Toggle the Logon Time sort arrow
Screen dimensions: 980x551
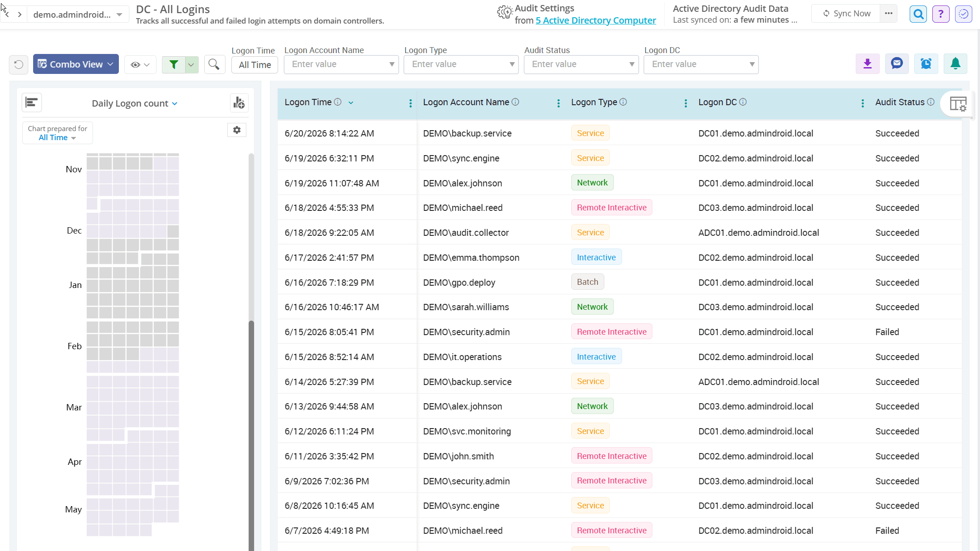click(351, 102)
